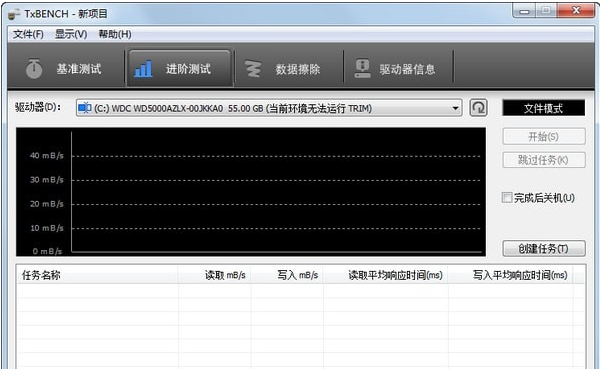Click the 40 mB/s axis label

(47, 155)
